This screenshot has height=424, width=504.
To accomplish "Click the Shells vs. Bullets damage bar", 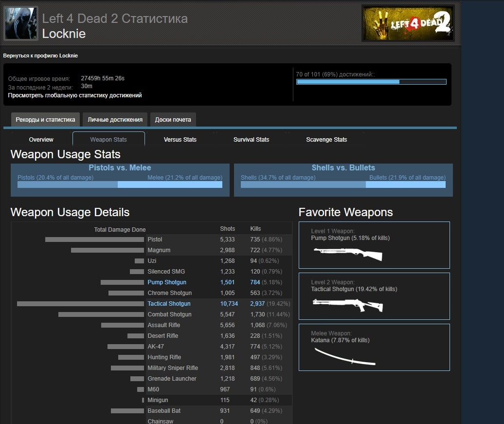I will tap(343, 184).
